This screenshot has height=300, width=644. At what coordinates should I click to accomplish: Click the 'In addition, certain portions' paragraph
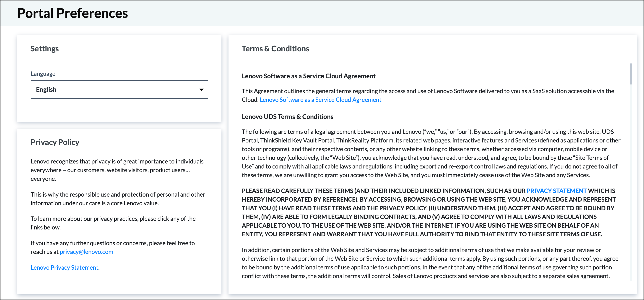[430, 263]
